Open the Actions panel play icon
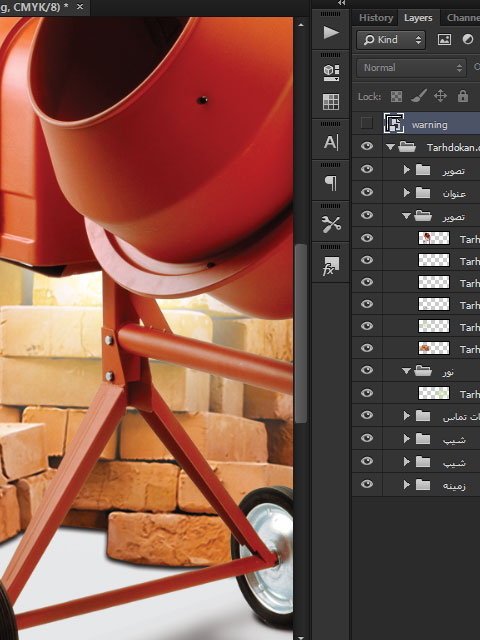 click(331, 33)
